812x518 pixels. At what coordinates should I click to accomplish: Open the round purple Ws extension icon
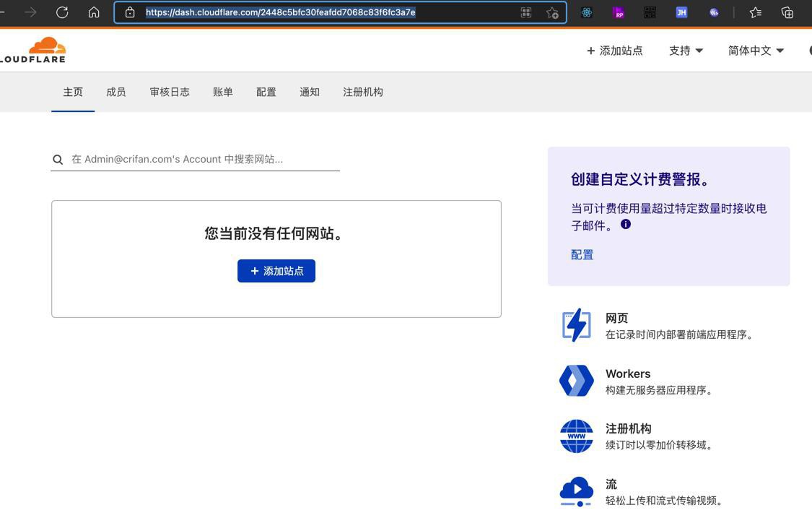[714, 12]
